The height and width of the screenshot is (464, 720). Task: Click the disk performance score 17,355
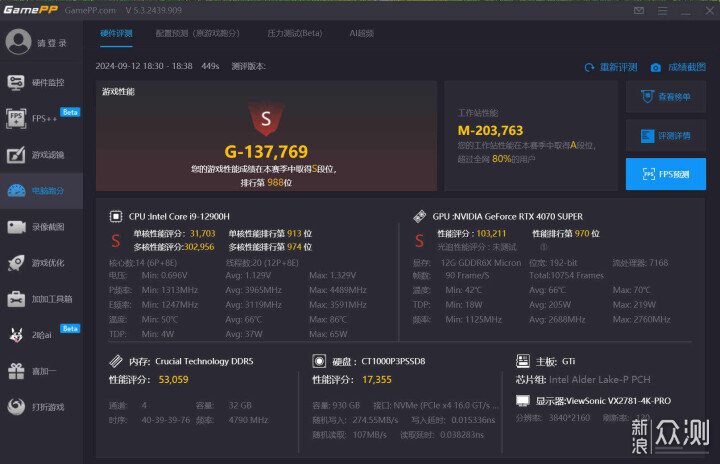coord(377,379)
